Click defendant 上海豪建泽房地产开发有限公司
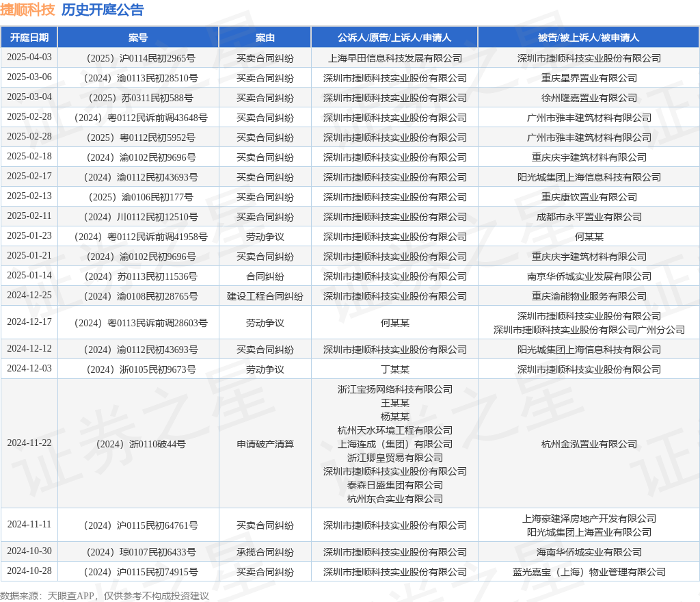Viewport: 700px width, 602px height. [589, 519]
